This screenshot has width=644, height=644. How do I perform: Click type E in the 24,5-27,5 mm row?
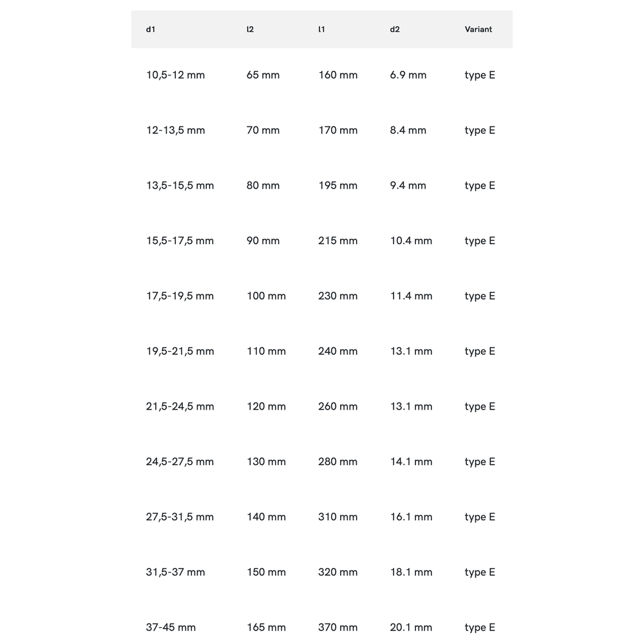(x=480, y=462)
